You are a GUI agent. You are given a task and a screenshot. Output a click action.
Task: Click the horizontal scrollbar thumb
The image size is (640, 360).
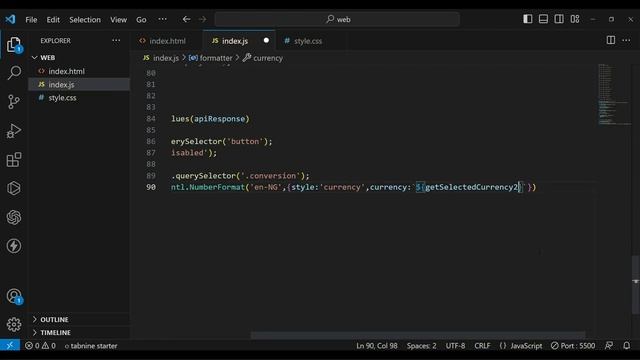(x=418, y=336)
